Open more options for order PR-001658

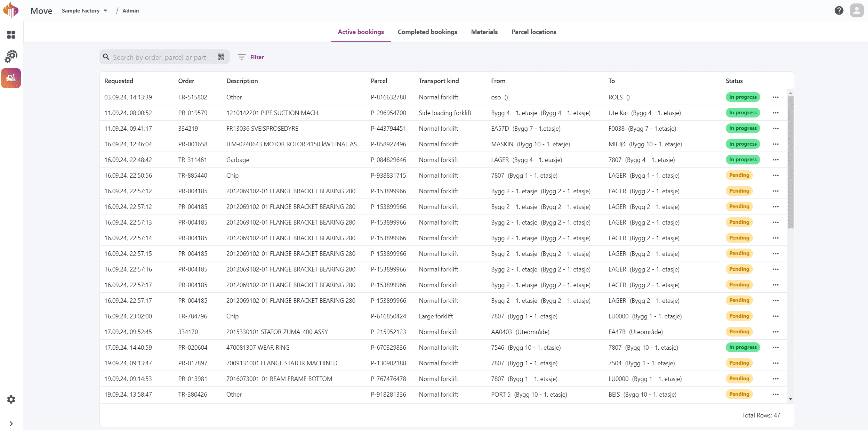775,144
